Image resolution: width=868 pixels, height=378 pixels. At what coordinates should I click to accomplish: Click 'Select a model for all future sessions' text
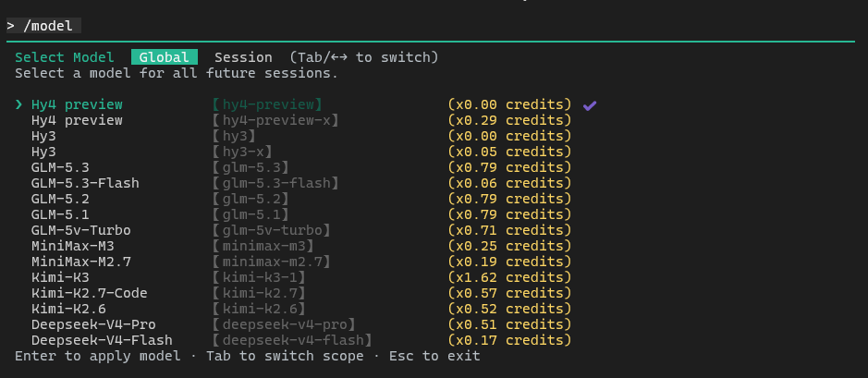point(176,73)
